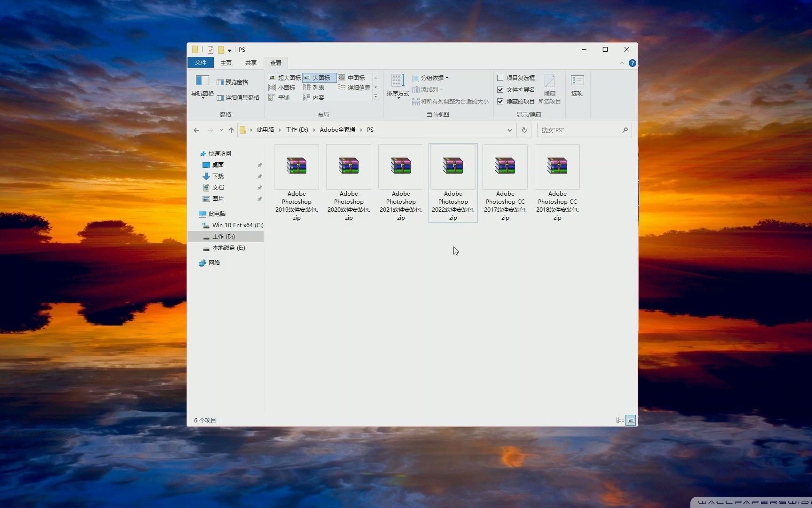Go back using the back arrow

[x=196, y=130]
